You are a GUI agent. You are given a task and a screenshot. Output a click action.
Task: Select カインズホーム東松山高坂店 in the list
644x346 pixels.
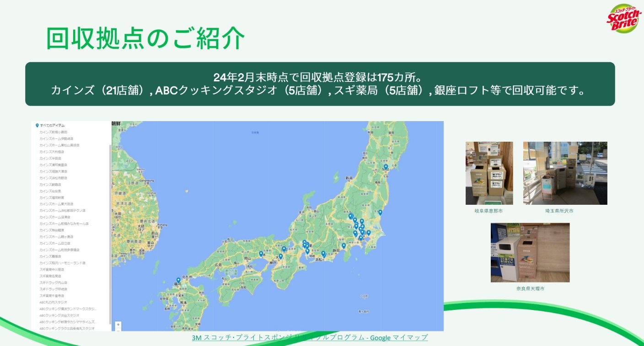point(59,145)
